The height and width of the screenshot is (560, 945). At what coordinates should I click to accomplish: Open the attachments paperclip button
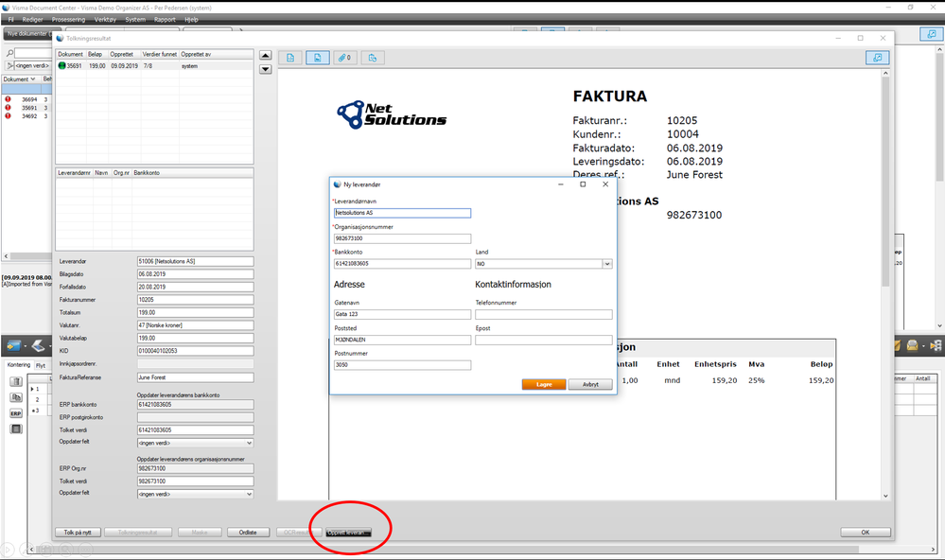[x=344, y=58]
